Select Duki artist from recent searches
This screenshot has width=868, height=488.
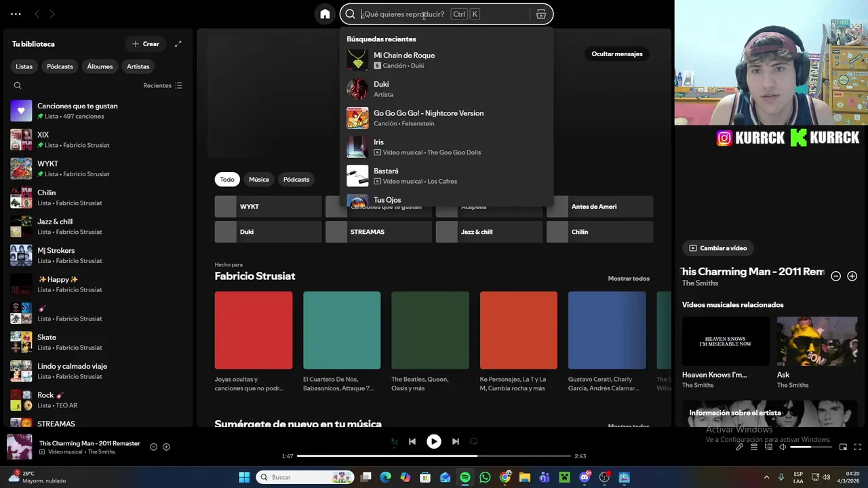pyautogui.click(x=446, y=89)
